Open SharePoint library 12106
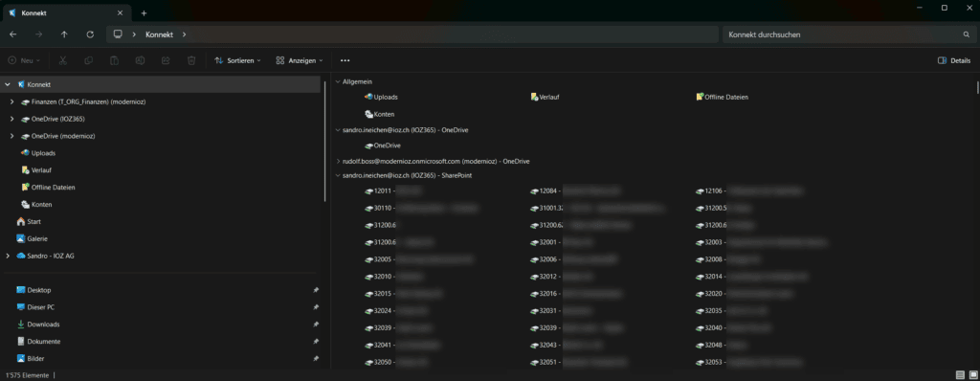The height and width of the screenshot is (381, 980). click(x=748, y=190)
